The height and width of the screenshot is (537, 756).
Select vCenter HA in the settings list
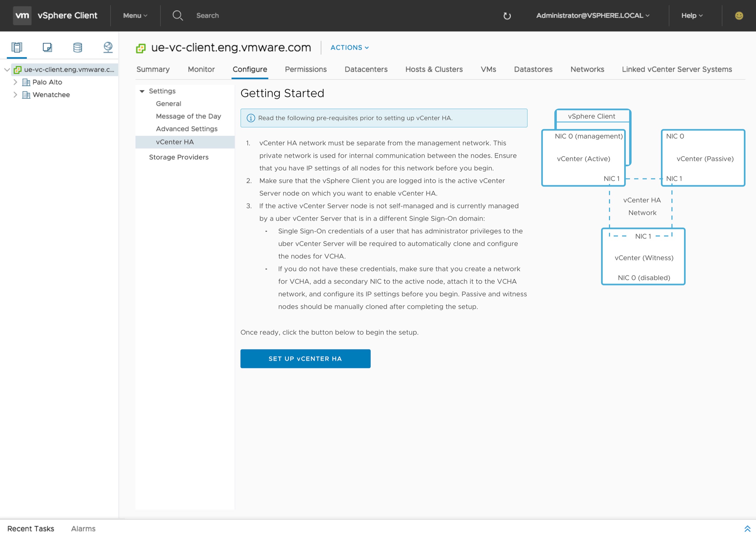(185, 142)
